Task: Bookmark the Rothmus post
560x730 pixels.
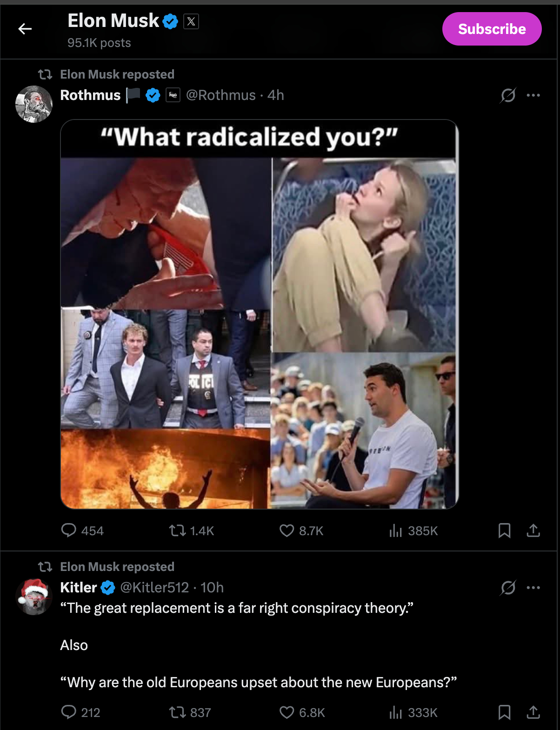Action: click(504, 531)
